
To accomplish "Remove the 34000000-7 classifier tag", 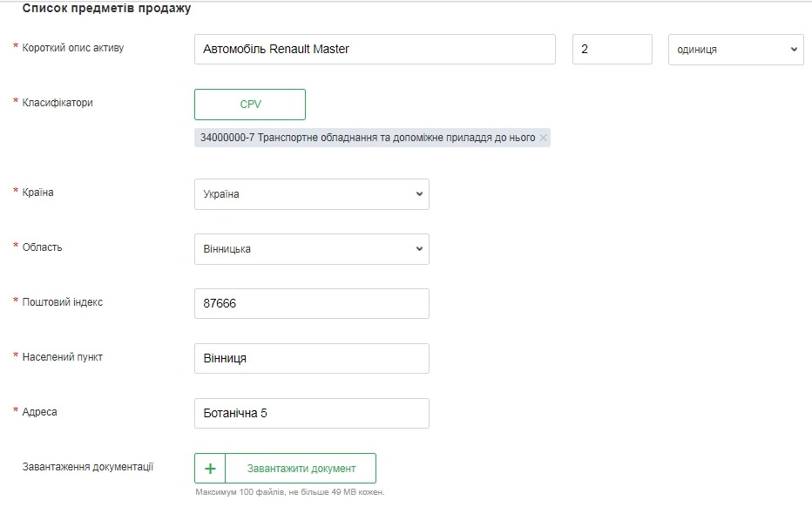I will [544, 138].
